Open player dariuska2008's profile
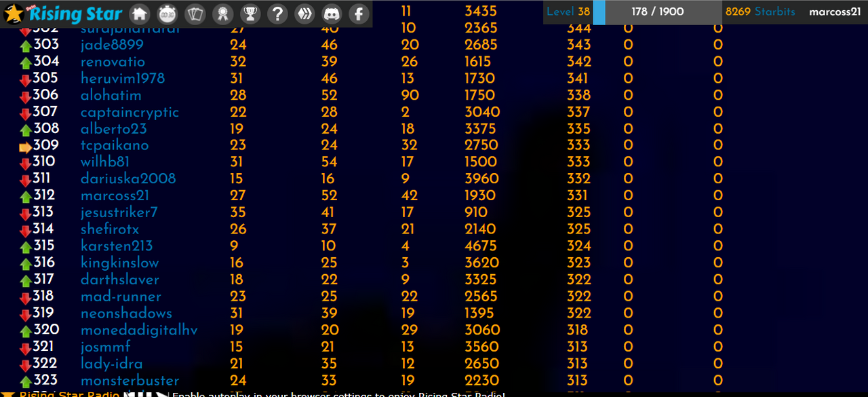 coord(128,179)
